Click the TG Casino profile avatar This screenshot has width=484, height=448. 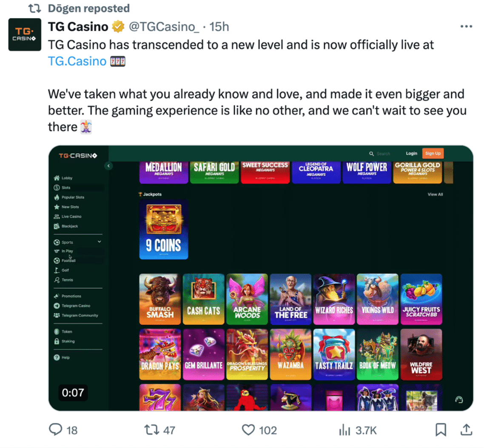(25, 34)
